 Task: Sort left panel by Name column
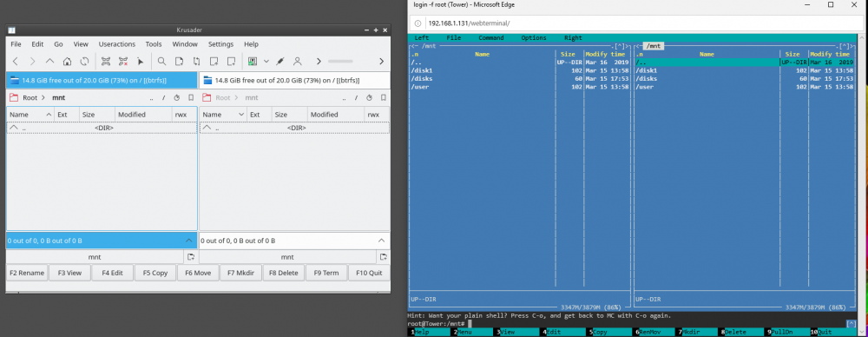click(x=30, y=114)
